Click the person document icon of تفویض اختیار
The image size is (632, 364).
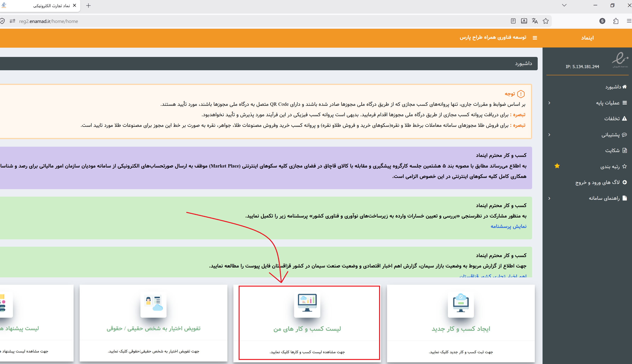[x=153, y=303]
